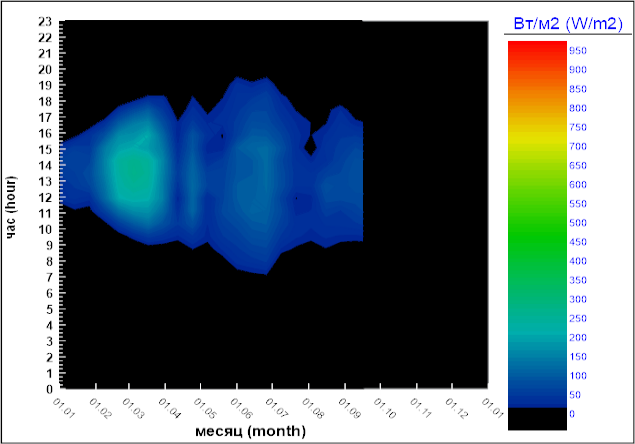Click month axis label 01.09
Viewport: 635px width, 444px height.
(x=349, y=408)
